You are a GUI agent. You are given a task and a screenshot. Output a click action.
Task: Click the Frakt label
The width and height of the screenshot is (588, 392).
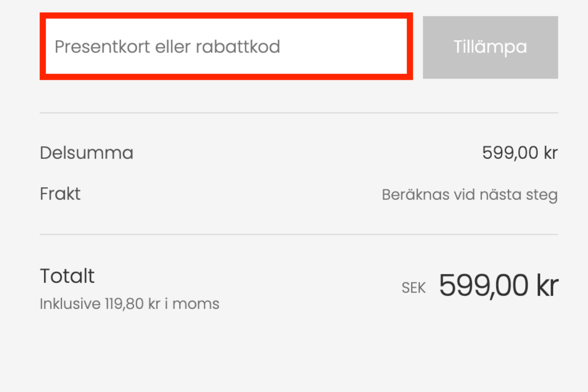click(x=60, y=194)
